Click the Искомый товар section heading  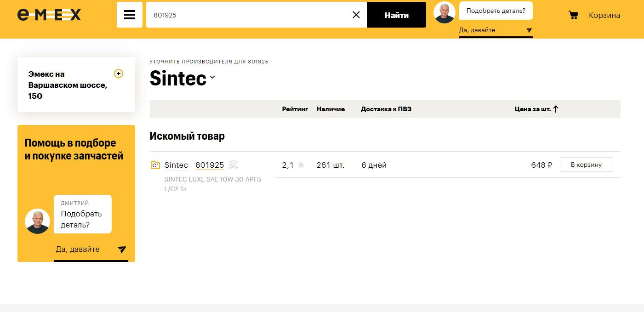pos(187,136)
